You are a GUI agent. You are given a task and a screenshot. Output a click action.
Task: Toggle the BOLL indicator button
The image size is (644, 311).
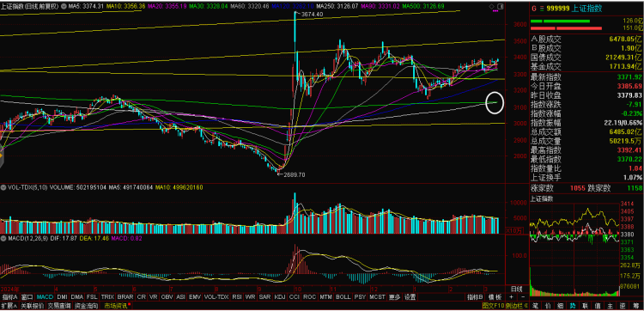click(x=343, y=296)
